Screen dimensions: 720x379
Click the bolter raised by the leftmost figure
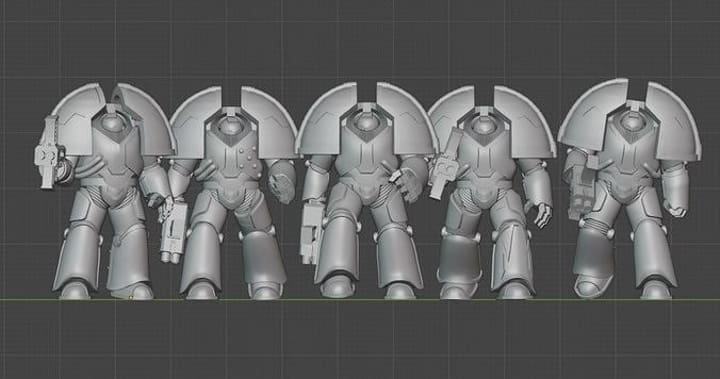pos(50,153)
